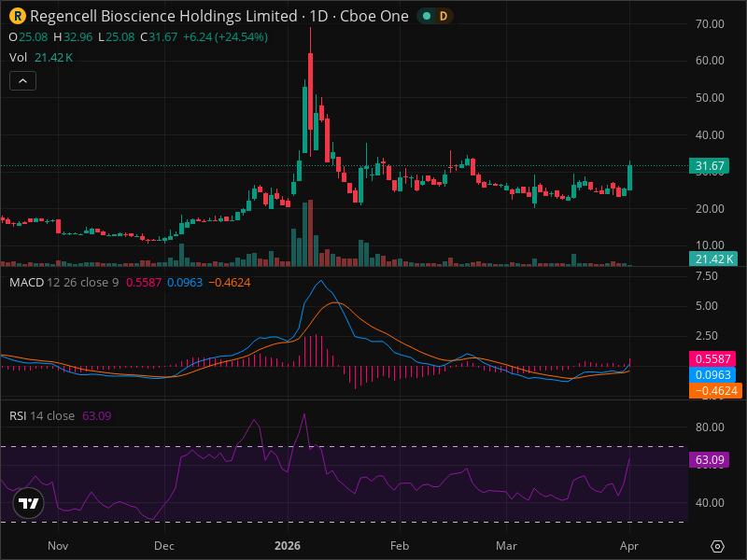Click the Apr label on time axis

(629, 546)
